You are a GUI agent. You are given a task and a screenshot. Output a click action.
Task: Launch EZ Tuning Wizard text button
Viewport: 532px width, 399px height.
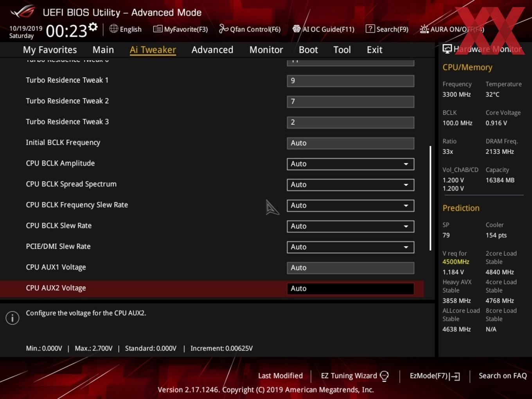click(349, 376)
